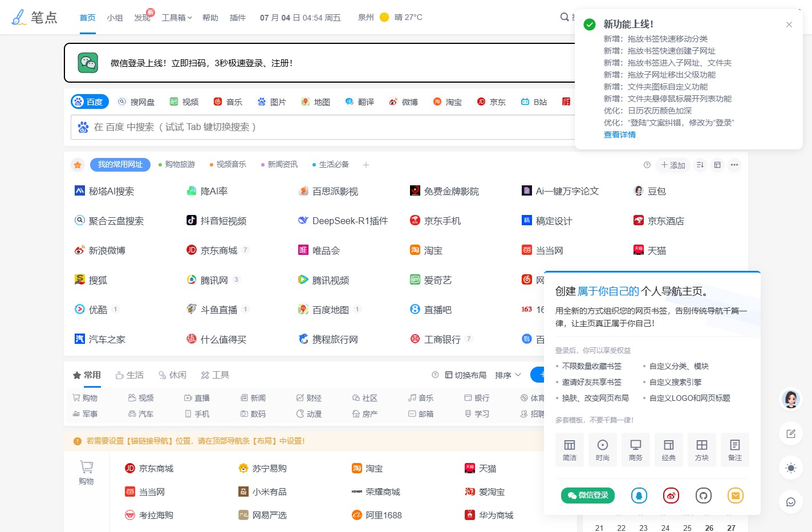
Task: Open the 帮助 menu item
Action: [x=210, y=18]
